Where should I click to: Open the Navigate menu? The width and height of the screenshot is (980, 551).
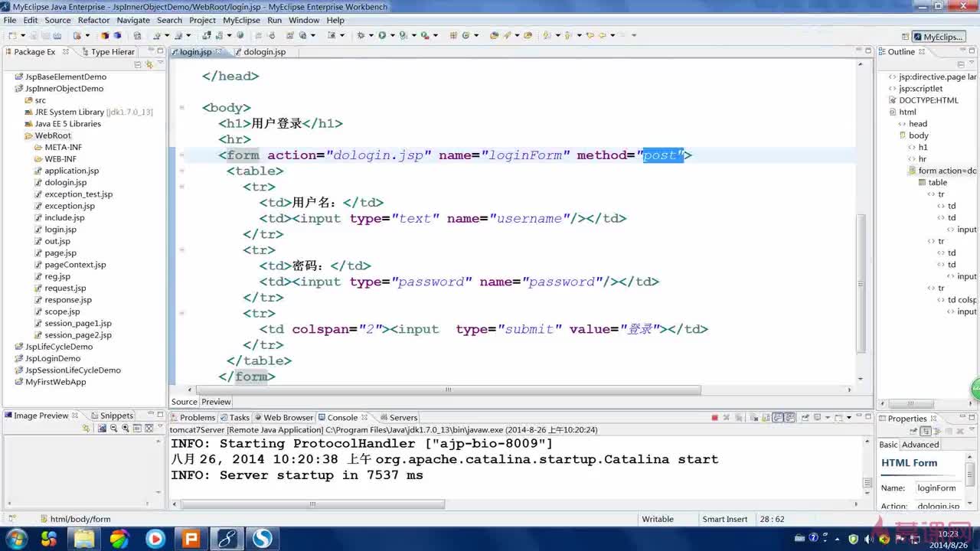[133, 20]
